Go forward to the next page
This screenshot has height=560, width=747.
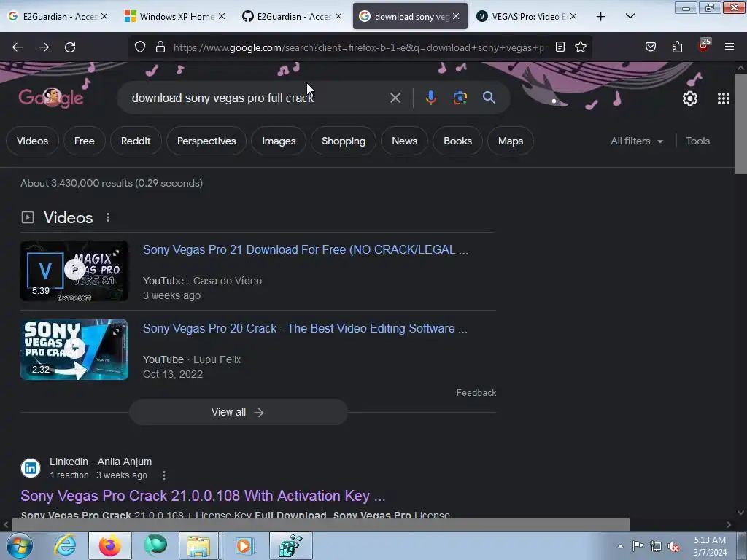(44, 47)
